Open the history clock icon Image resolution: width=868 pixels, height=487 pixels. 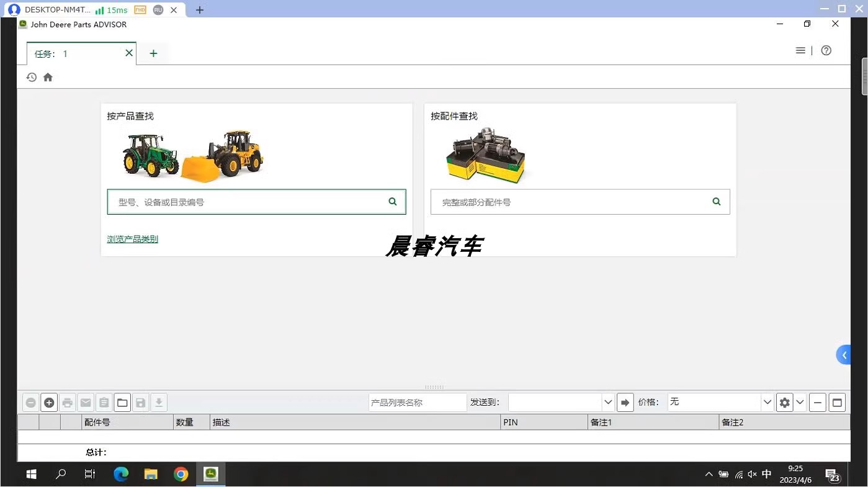point(32,77)
